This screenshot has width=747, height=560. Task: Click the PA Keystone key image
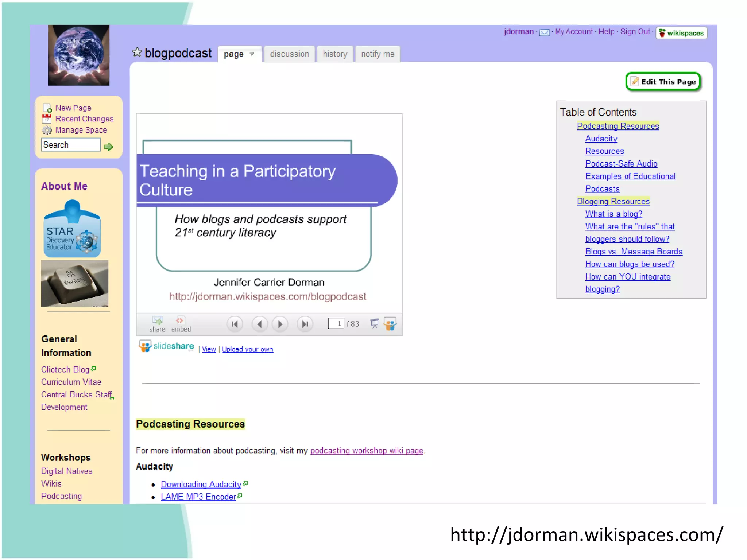pos(75,283)
